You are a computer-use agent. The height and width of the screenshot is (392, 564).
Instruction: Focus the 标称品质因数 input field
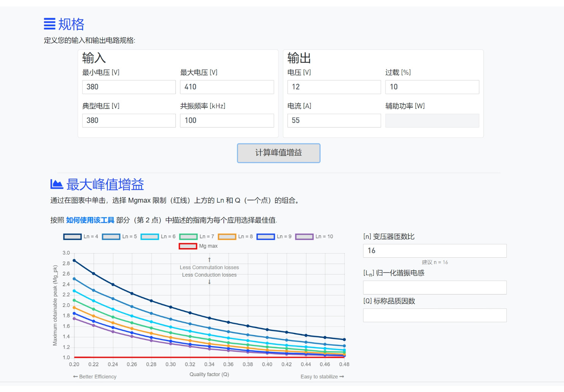[x=435, y=315]
